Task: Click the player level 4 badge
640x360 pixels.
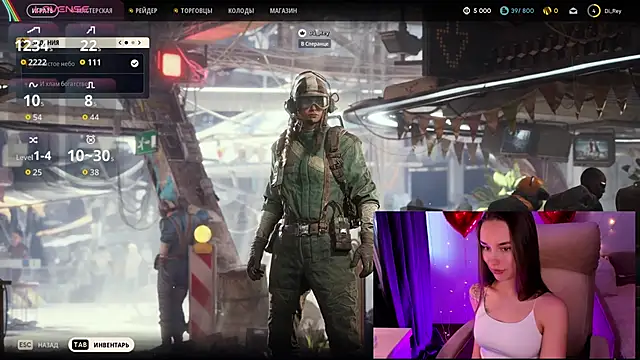Action: (x=593, y=11)
